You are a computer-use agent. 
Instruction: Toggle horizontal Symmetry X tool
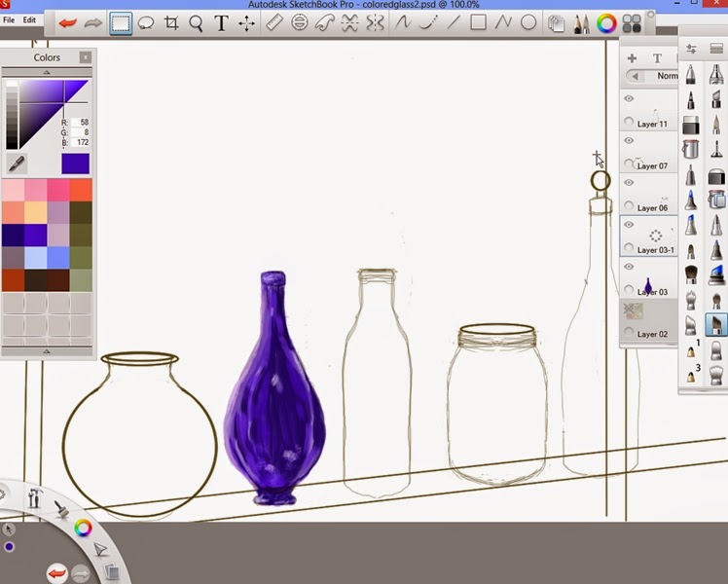coord(349,22)
